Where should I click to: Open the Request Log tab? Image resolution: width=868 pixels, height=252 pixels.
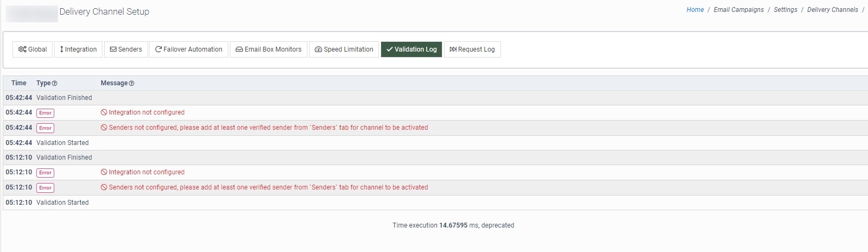click(x=472, y=49)
